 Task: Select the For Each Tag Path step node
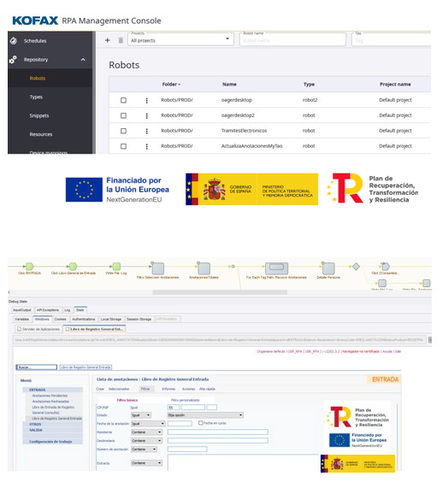pyautogui.click(x=276, y=268)
